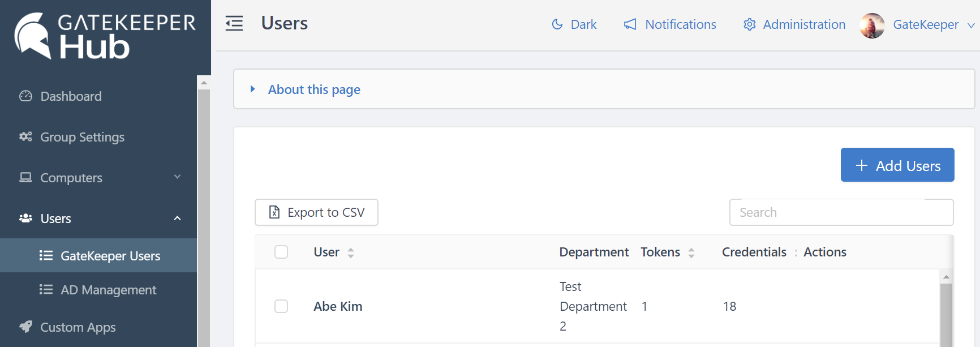Click the Notifications megaphone icon
980x347 pixels.
point(630,24)
